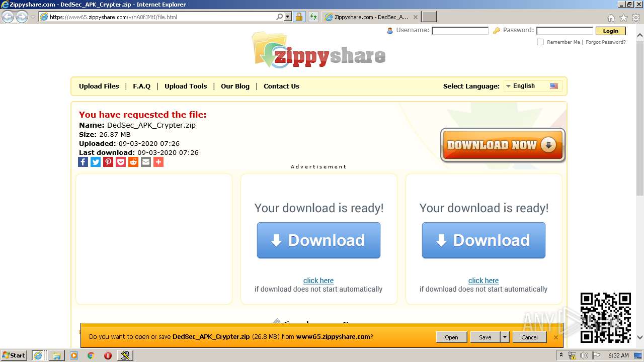Image resolution: width=644 pixels, height=362 pixels.
Task: Show hidden tray icons arrow
Action: point(561,355)
